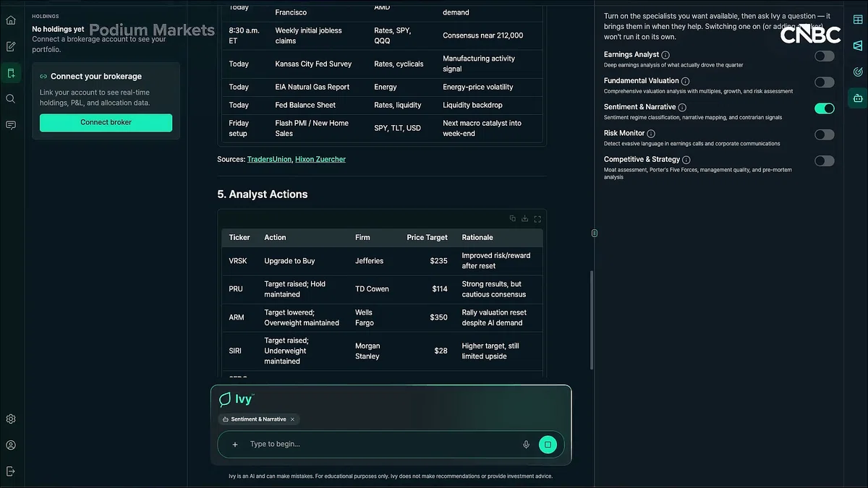This screenshot has width=868, height=488.
Task: Click the Connect your brokerage heading
Action: pos(96,76)
